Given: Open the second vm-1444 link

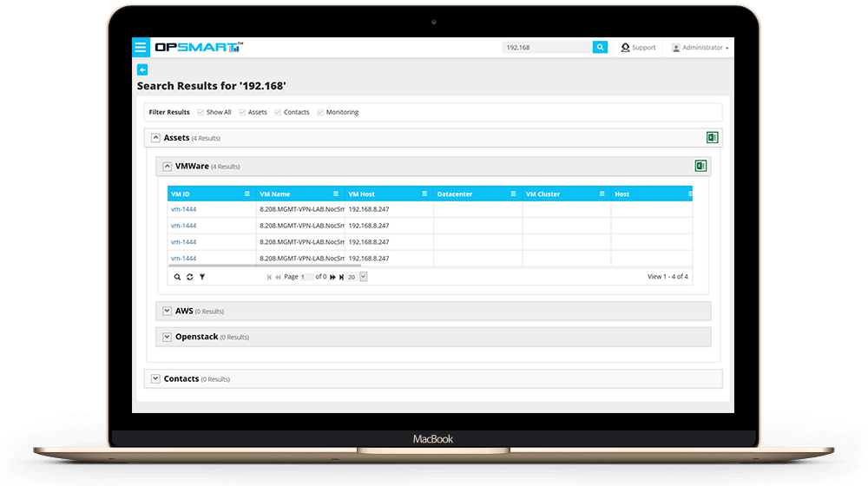Looking at the screenshot, I should click(184, 226).
